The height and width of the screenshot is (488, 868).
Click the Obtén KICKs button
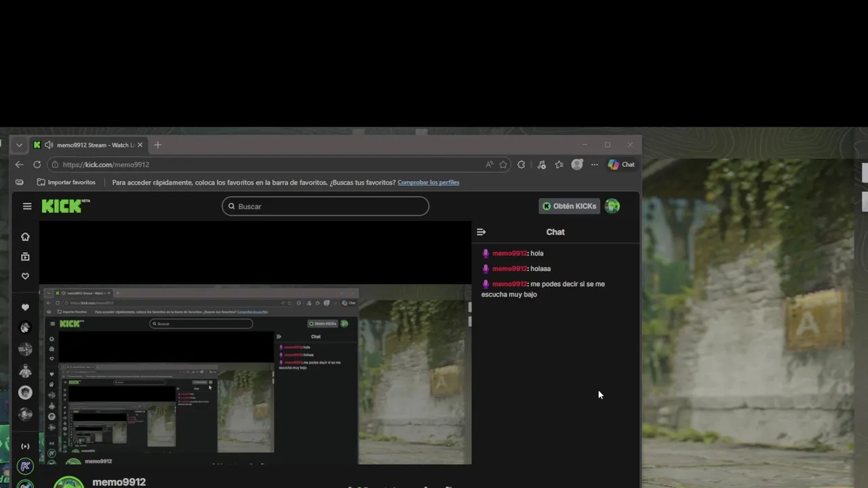coord(570,206)
